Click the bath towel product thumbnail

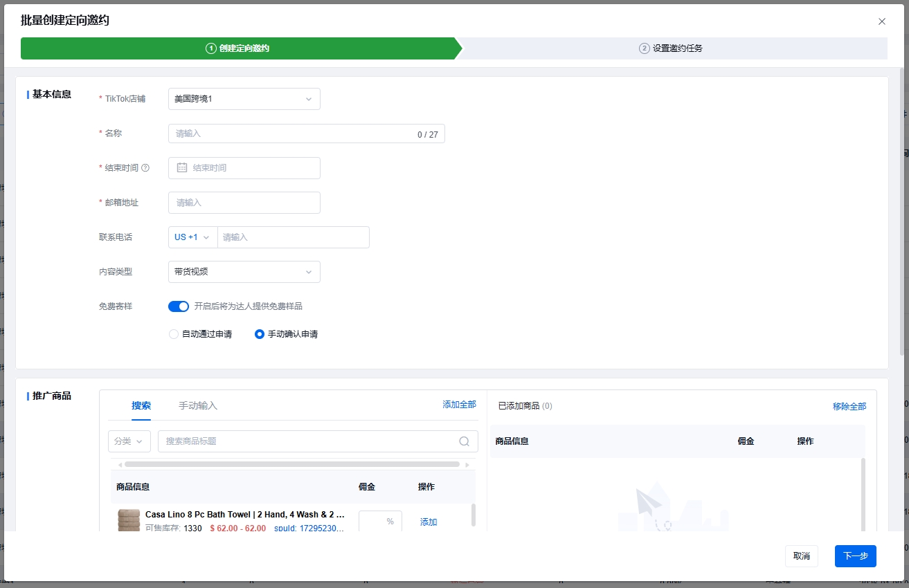pyautogui.click(x=129, y=521)
